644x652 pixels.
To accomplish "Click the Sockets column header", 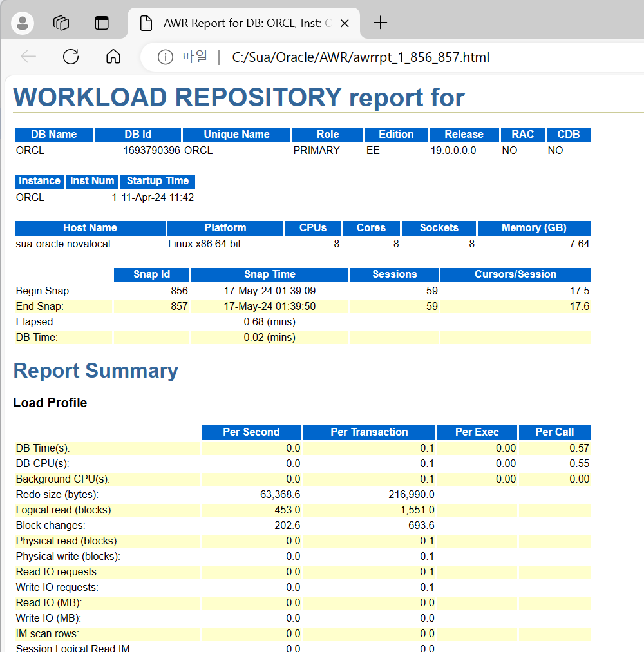I will pyautogui.click(x=439, y=228).
